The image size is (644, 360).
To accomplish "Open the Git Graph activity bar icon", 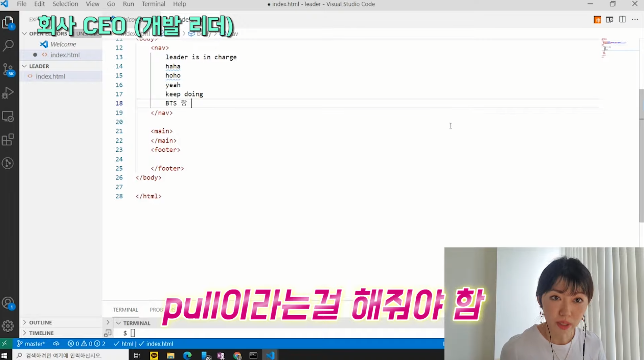I will (8, 163).
